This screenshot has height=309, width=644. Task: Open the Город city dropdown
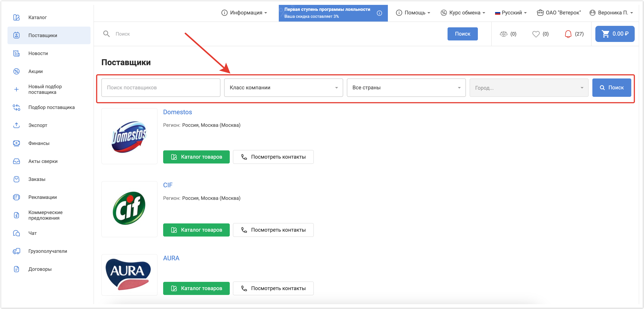[529, 88]
